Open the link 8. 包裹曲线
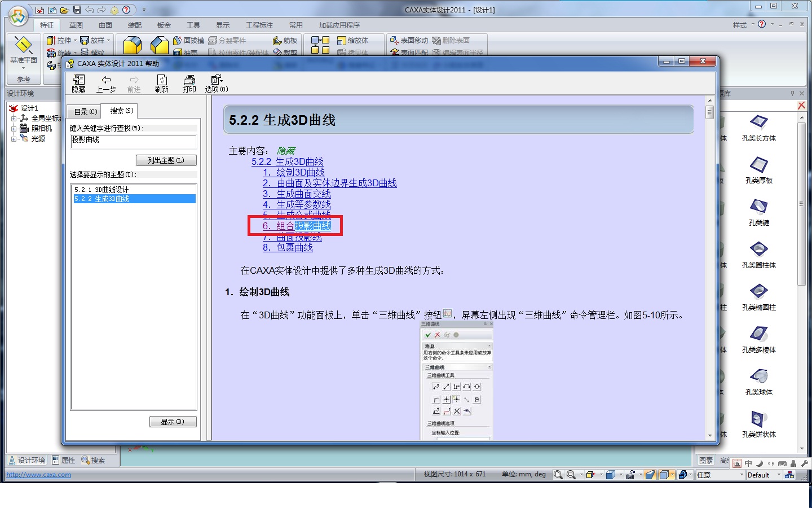812x508 pixels. pos(288,248)
